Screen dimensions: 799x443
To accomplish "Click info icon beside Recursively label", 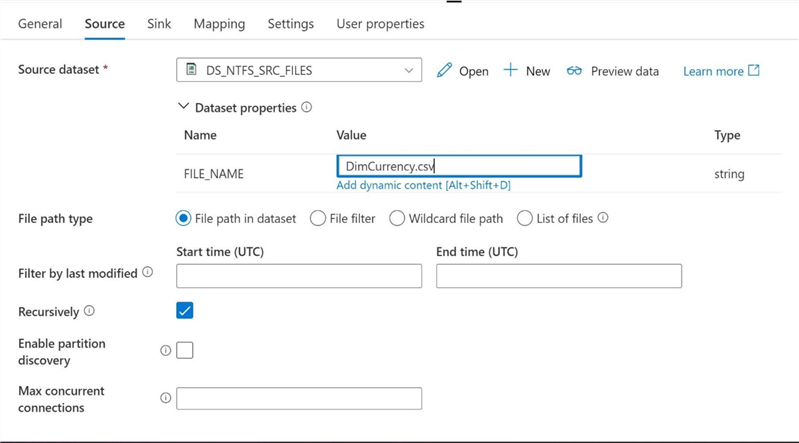I will [x=89, y=311].
